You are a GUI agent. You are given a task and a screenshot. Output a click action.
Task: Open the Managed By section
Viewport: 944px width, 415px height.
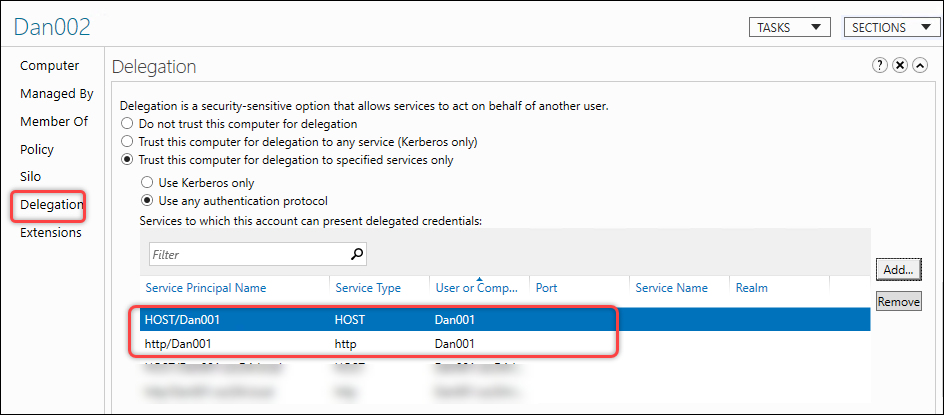click(x=56, y=93)
